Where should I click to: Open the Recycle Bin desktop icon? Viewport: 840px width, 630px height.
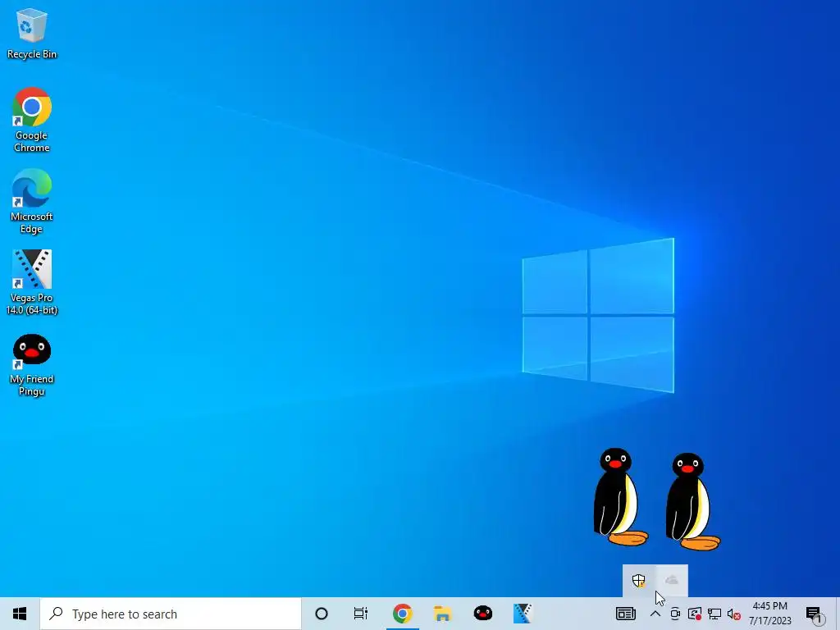[x=32, y=33]
